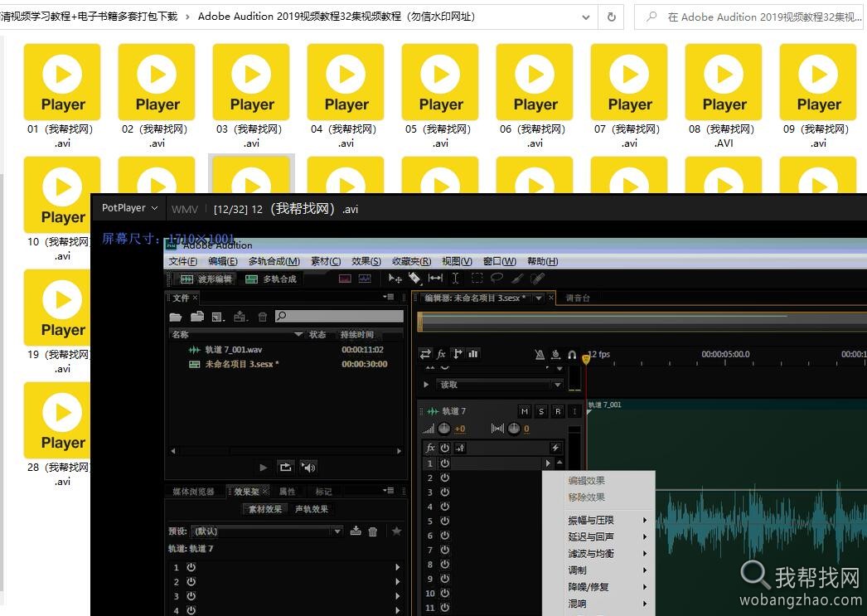Switch to 多轨合成 multitrack view
The height and width of the screenshot is (616, 867).
pyautogui.click(x=271, y=279)
